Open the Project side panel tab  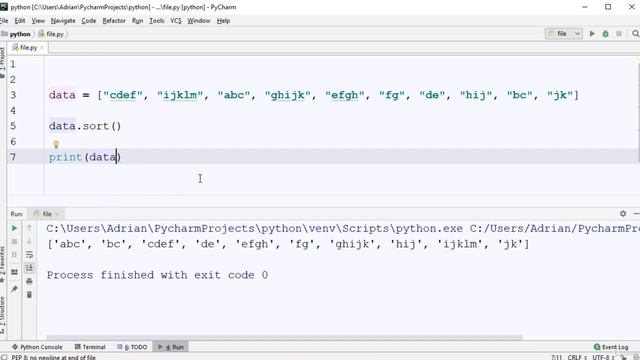point(2,62)
